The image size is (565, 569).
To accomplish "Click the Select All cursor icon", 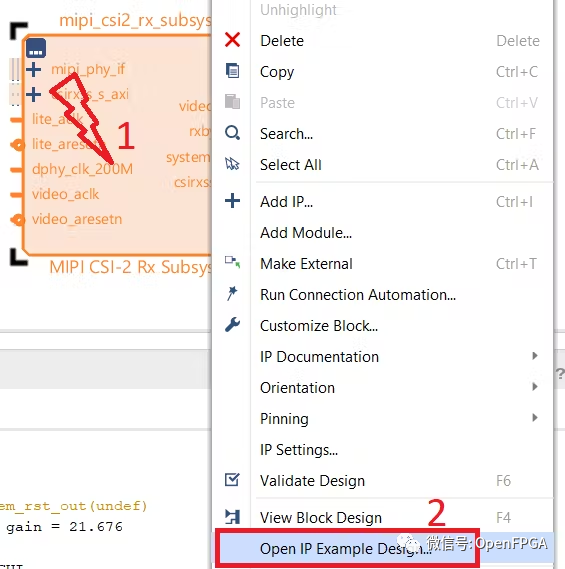I will pos(232,164).
